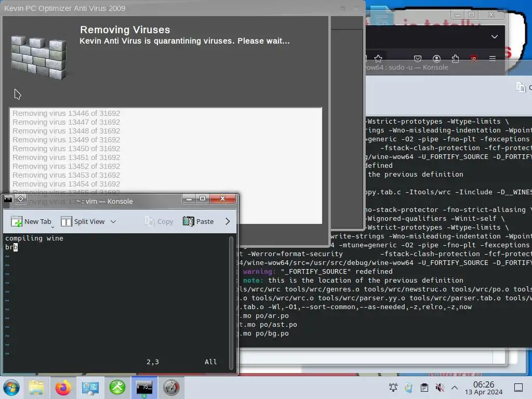
Task: Expand the Firefox list all tabs chevron
Action: coord(495,37)
